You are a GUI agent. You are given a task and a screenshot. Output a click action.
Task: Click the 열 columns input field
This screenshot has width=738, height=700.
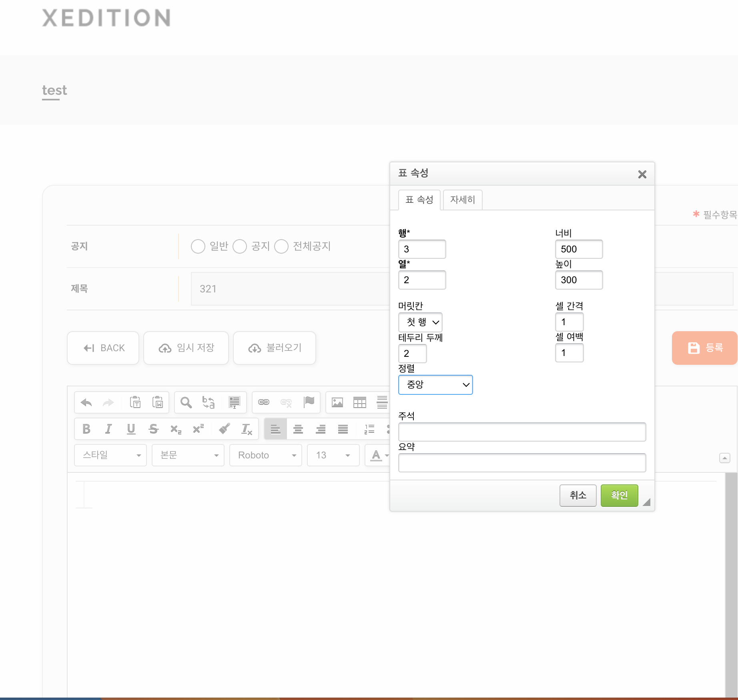(422, 280)
